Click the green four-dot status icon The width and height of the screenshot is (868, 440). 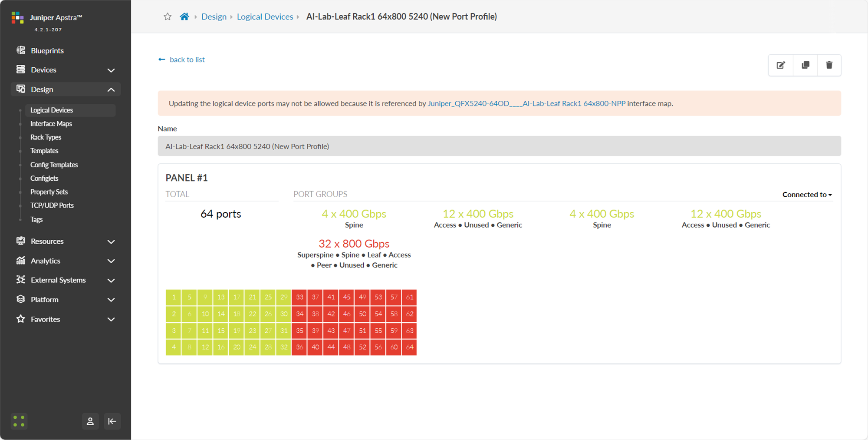(19, 421)
